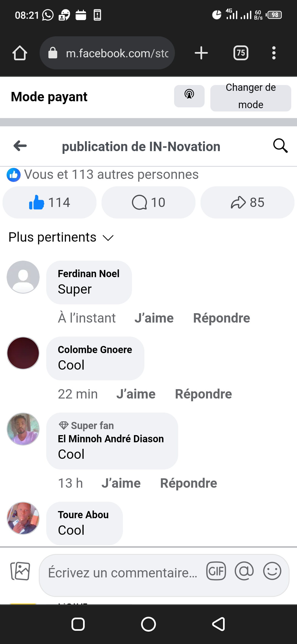The height and width of the screenshot is (644, 297).
Task: Tap the back arrow beside publication title
Action: click(x=20, y=146)
